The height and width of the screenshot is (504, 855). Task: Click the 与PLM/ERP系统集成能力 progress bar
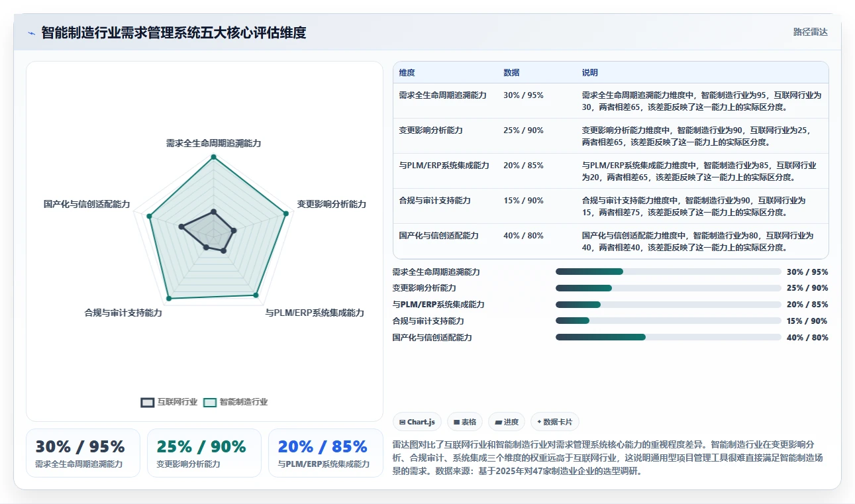(668, 305)
